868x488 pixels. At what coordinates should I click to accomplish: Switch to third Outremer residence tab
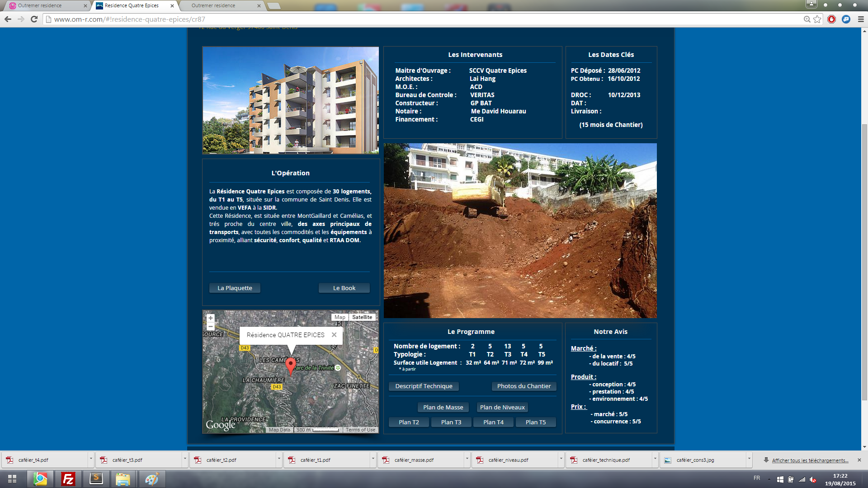(x=222, y=6)
